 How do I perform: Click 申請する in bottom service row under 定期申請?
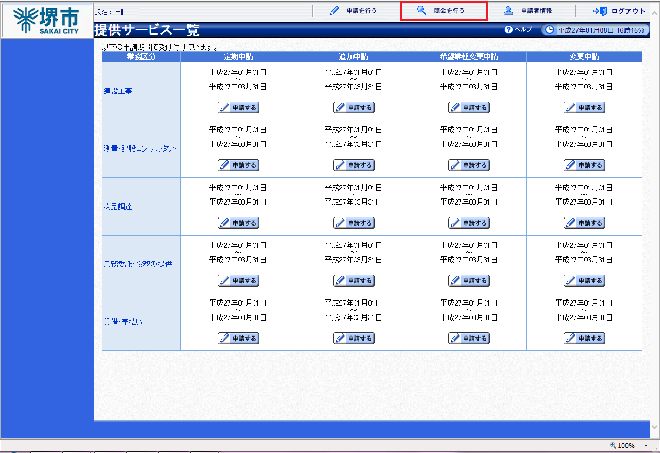[x=238, y=338]
